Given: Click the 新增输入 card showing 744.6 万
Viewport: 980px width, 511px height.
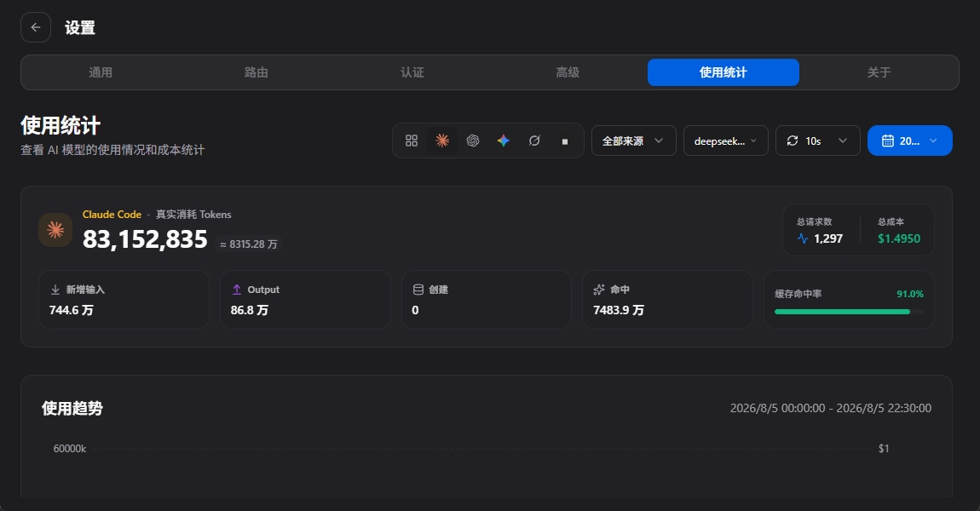Looking at the screenshot, I should tap(124, 300).
